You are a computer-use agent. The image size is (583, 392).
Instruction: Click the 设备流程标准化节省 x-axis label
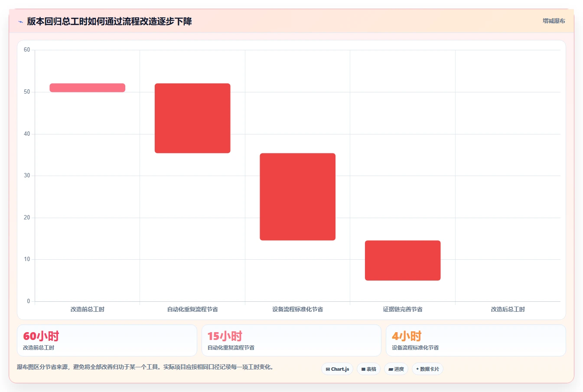pyautogui.click(x=298, y=309)
